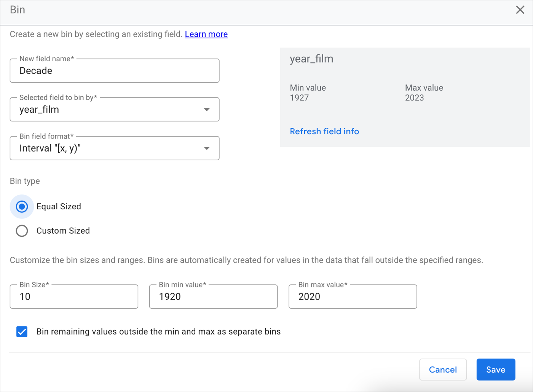Click the Equal Sized option label
This screenshot has width=533, height=392.
pyautogui.click(x=59, y=207)
